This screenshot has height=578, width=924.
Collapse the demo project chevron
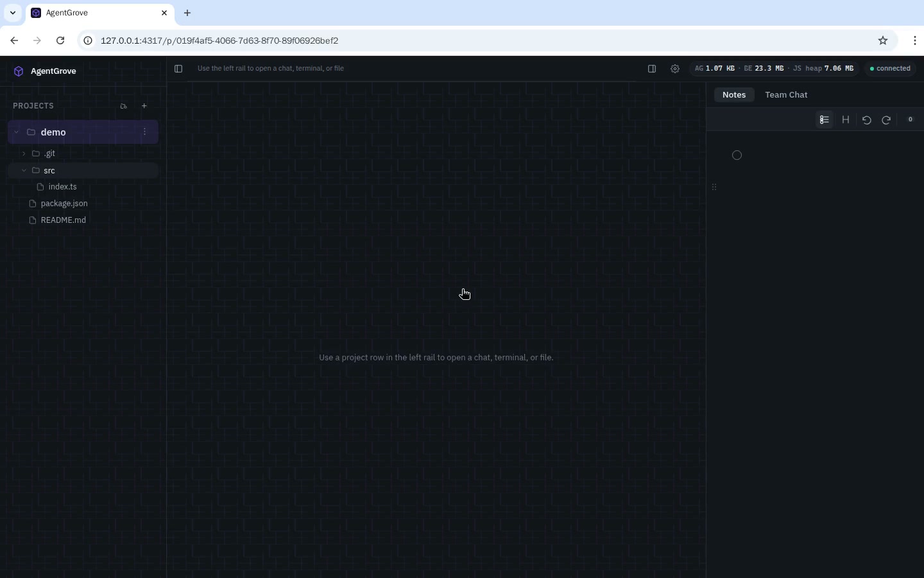(17, 132)
